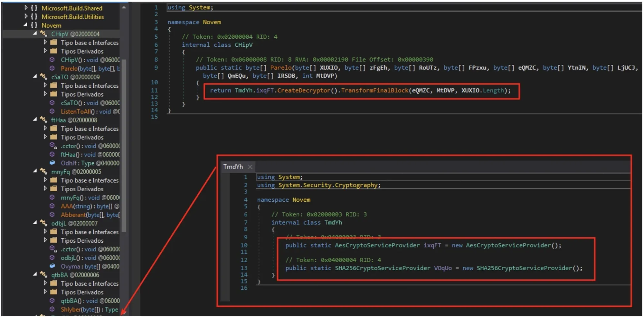This screenshot has width=644, height=317.
Task: Click the CHipV class icon
Action: click(43, 34)
